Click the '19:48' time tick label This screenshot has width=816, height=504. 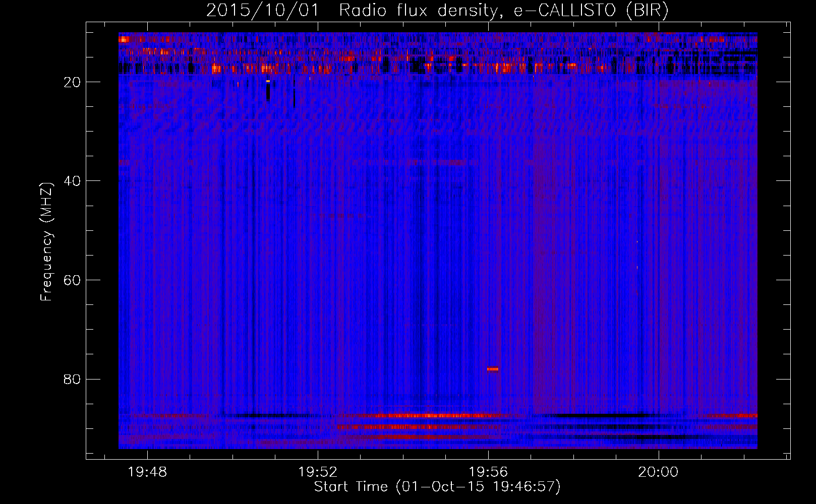[x=147, y=472]
